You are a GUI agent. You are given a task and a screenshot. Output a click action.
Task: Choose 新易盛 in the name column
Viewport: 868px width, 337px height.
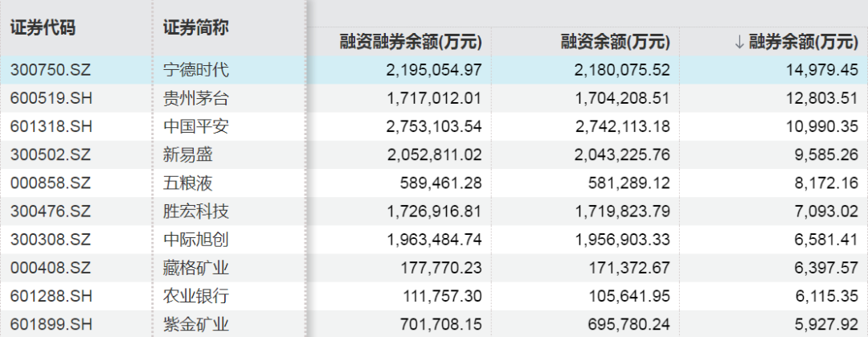click(187, 154)
